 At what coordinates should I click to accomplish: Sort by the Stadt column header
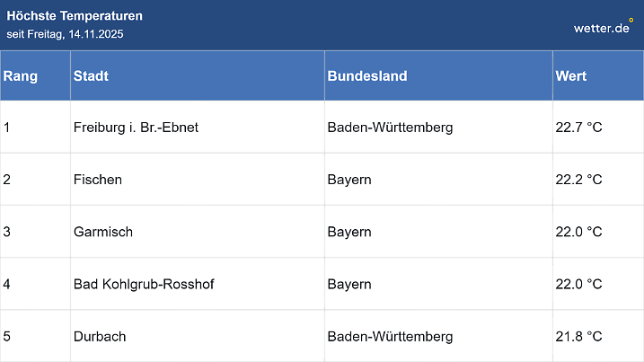point(91,76)
